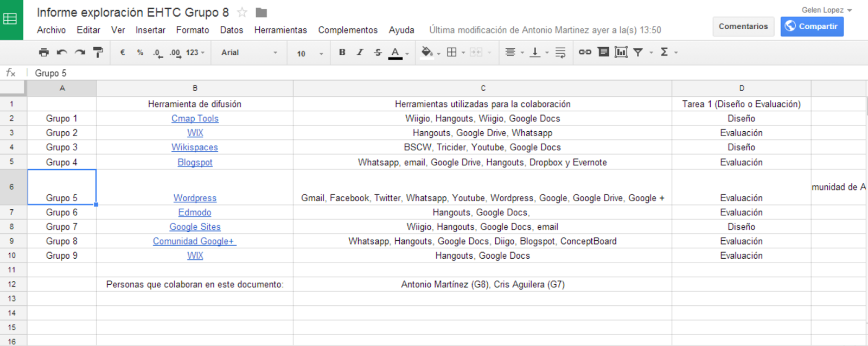Click the move-to-folder icon by the title
Viewport: 868px width, 346px height.
point(261,12)
